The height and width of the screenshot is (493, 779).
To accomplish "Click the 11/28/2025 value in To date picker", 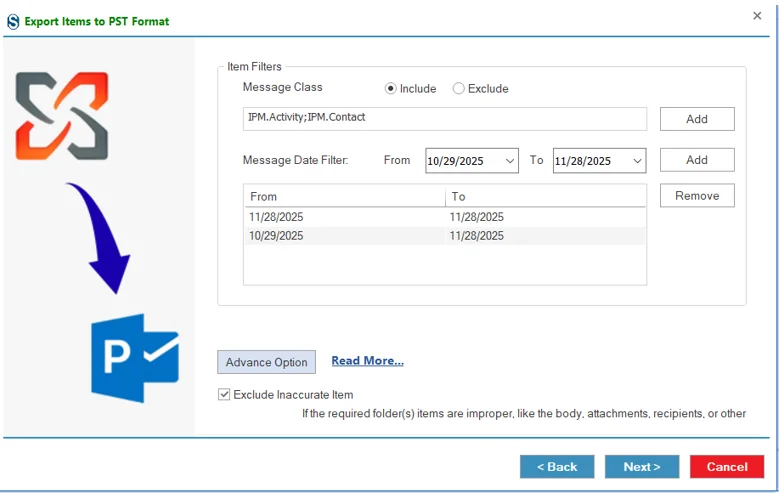I will (x=583, y=161).
